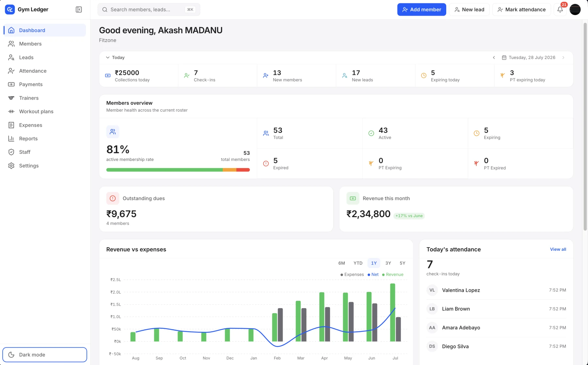Click the Outstanding dues alert icon
Screen dimensions: 588x365
pos(113,198)
